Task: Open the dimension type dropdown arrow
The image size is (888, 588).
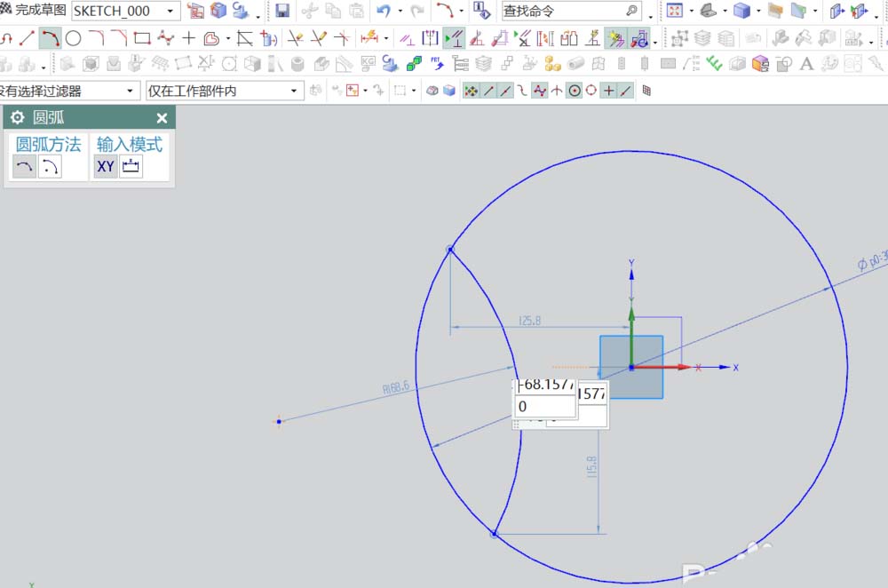Action: (x=386, y=38)
